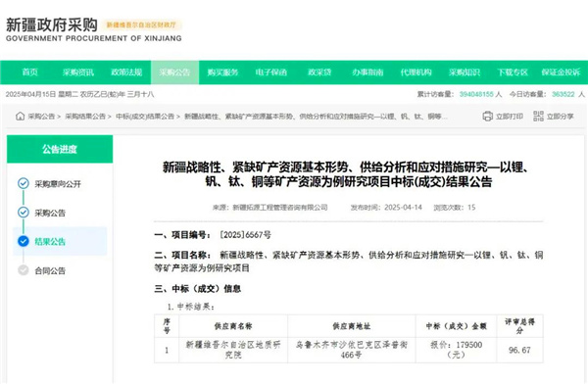Select the highlighted 采购公告 navigation tab
The image size is (588, 384).
point(174,72)
